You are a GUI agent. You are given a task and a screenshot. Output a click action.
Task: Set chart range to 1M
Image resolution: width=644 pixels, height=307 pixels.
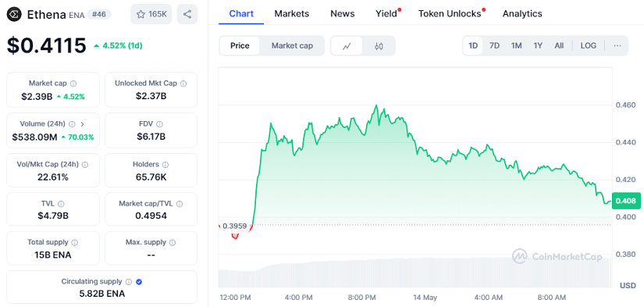[x=516, y=45]
